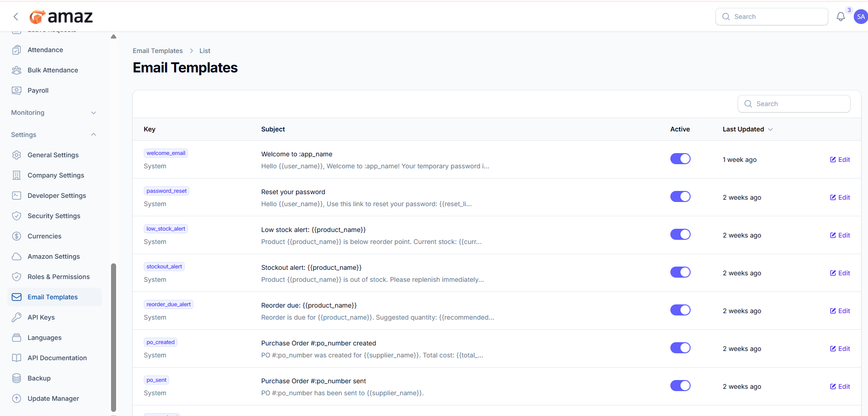Edit the po_created template
Image resolution: width=868 pixels, height=416 pixels.
[840, 349]
